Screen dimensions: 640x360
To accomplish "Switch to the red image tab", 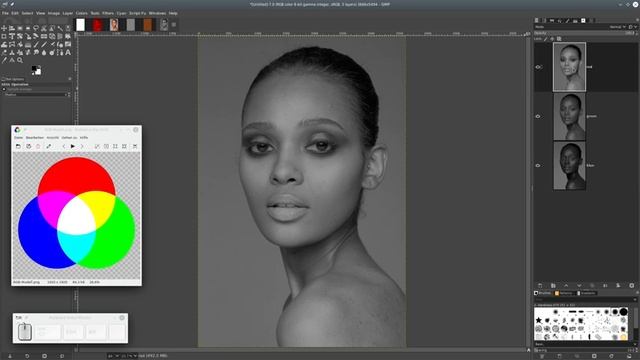I will 97,24.
